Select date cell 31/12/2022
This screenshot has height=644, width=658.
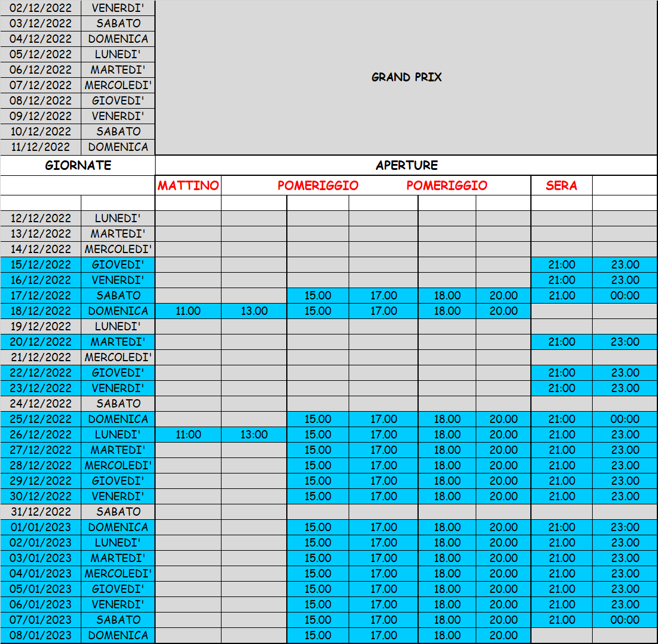point(40,512)
